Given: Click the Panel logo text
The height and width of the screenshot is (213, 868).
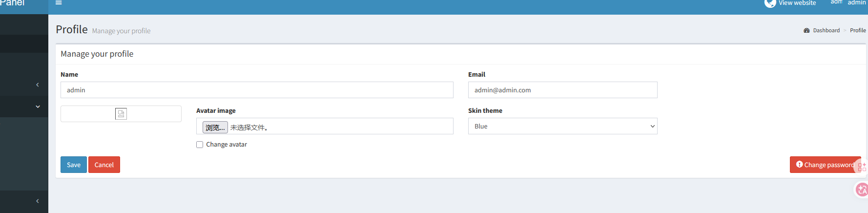Looking at the screenshot, I should point(12,3).
